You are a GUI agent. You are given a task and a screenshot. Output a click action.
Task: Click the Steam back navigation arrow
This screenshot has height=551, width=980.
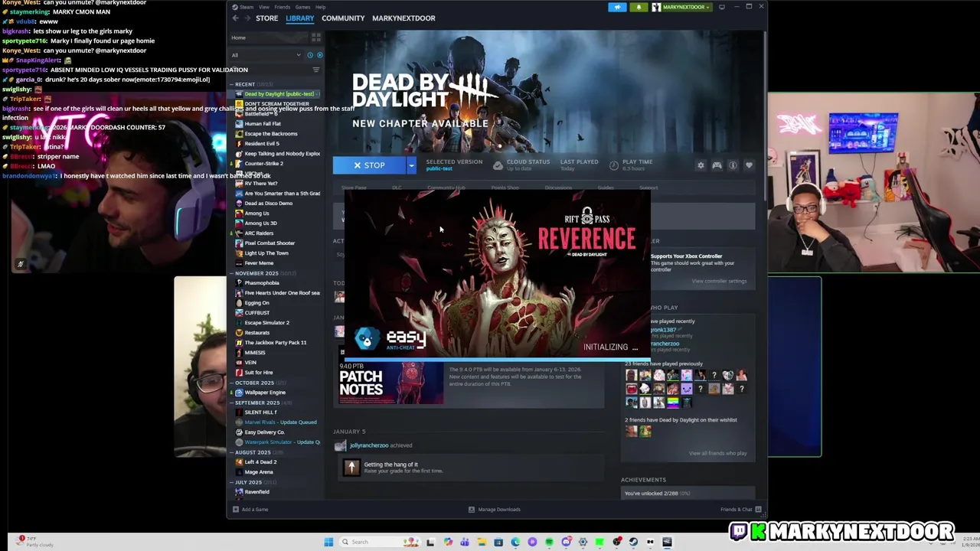236,18
